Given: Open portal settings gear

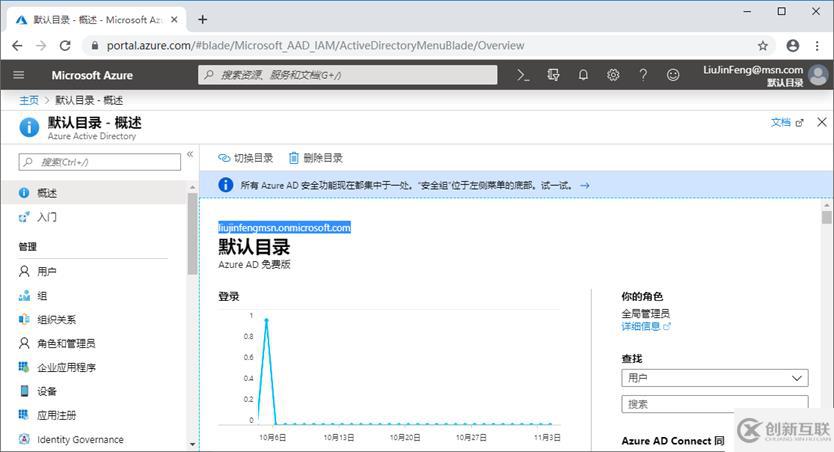Looking at the screenshot, I should pos(613,75).
